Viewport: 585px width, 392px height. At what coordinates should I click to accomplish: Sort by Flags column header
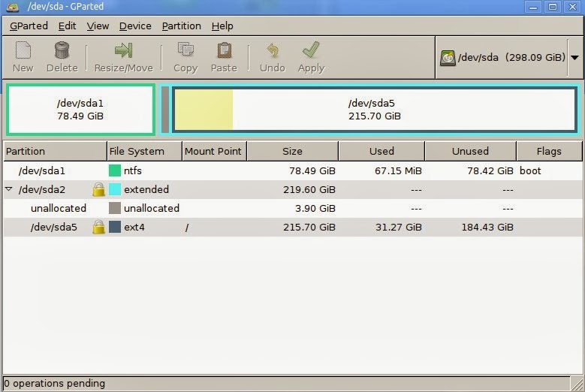click(549, 151)
